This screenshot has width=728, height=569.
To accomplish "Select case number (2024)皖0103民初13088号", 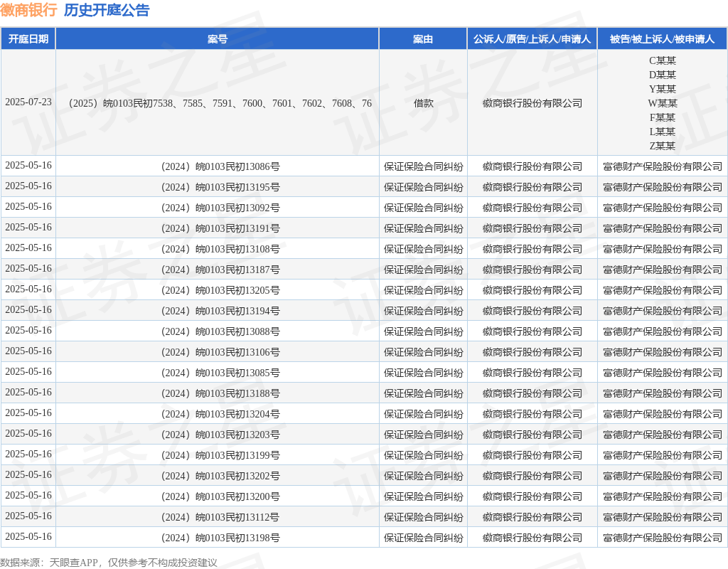I will tap(220, 331).
